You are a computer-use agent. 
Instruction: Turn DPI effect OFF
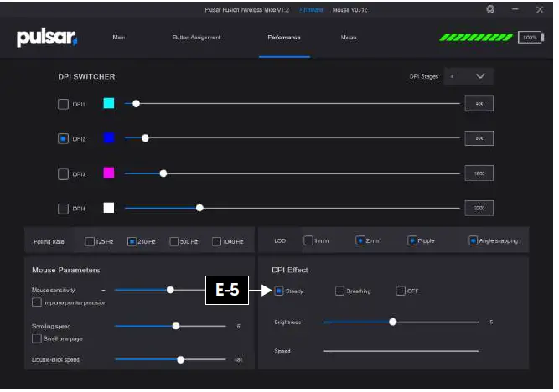tap(401, 291)
